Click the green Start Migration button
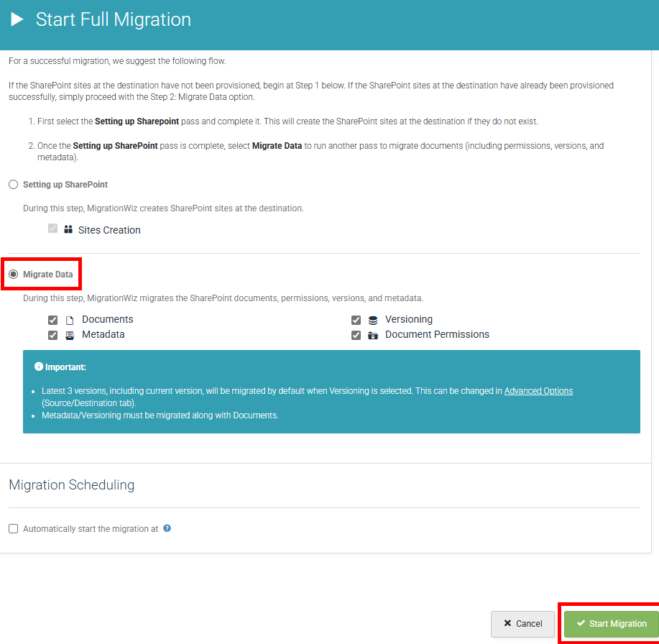 (612, 624)
